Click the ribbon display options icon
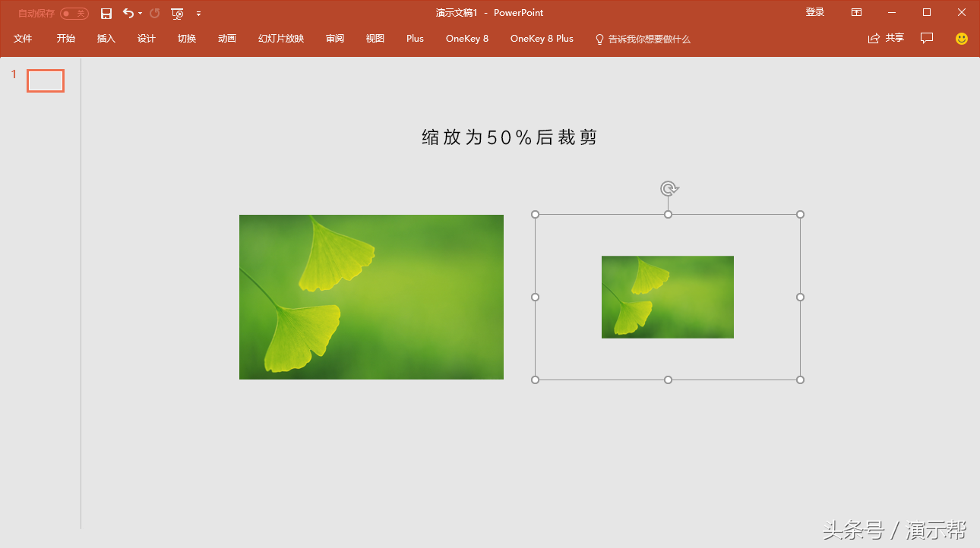Viewport: 980px width, 548px height. [856, 12]
